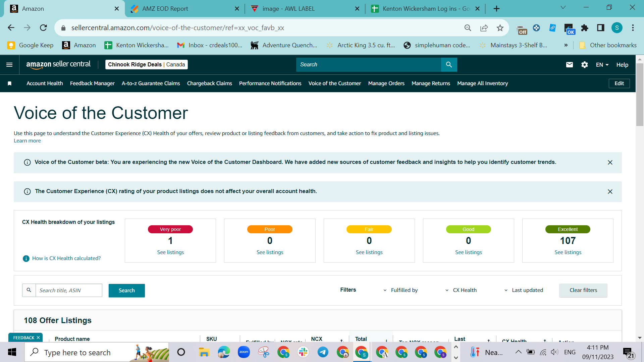Screen dimensions: 644x362
Task: Click the info icon beside CX Health calculated
Action: coord(26,258)
